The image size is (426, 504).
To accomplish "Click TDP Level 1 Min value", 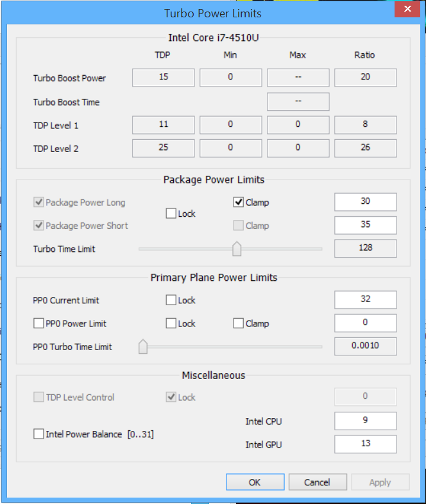I will (x=231, y=124).
